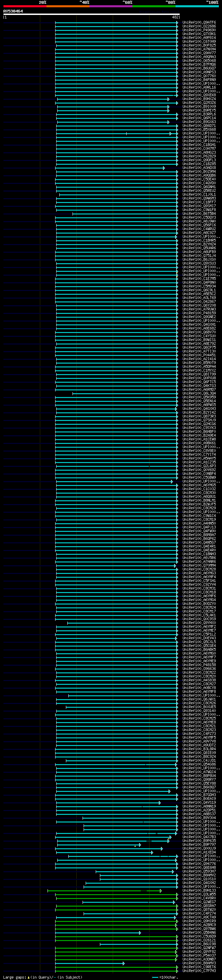The height and width of the screenshot is (980, 222).
Task: Select hit label UniRef100_A9P814
Action: pyautogui.click(x=199, y=38)
